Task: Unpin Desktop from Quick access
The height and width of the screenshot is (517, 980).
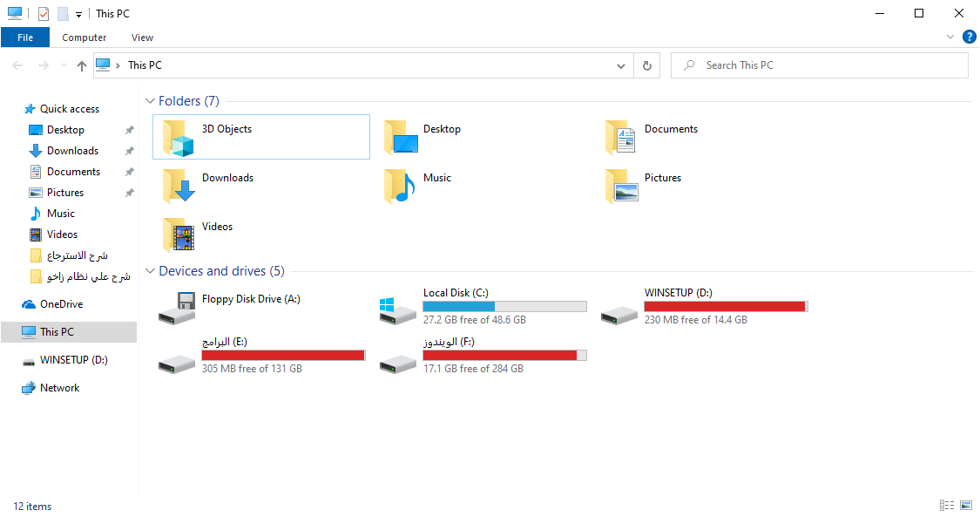Action: click(130, 130)
